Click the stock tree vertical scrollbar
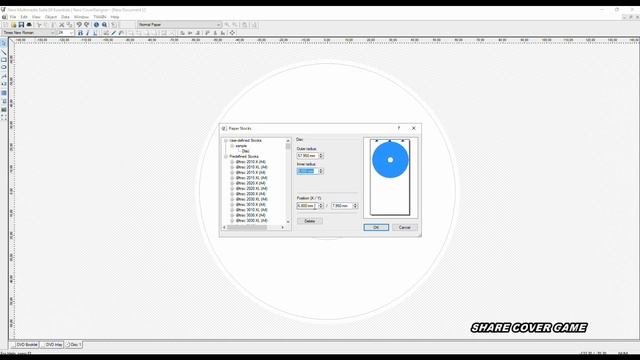This screenshot has width=640, height=360. 288,181
